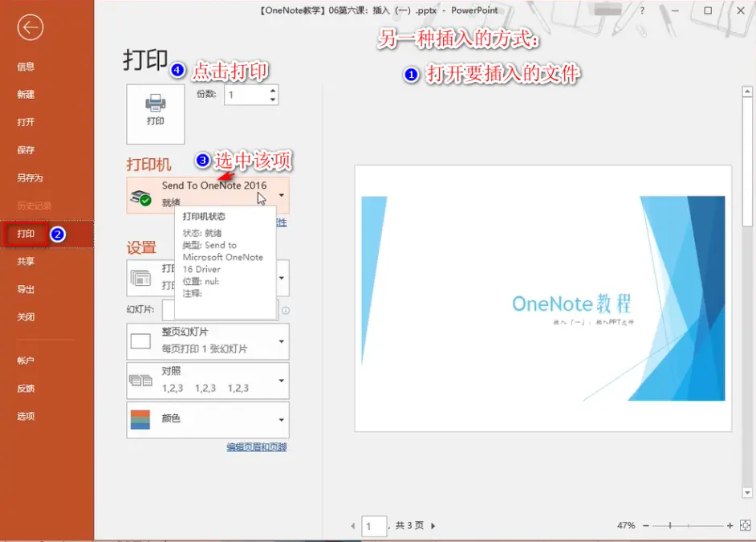The width and height of the screenshot is (756, 542).
Task: Click the fit to page zoom icon
Action: tap(746, 526)
